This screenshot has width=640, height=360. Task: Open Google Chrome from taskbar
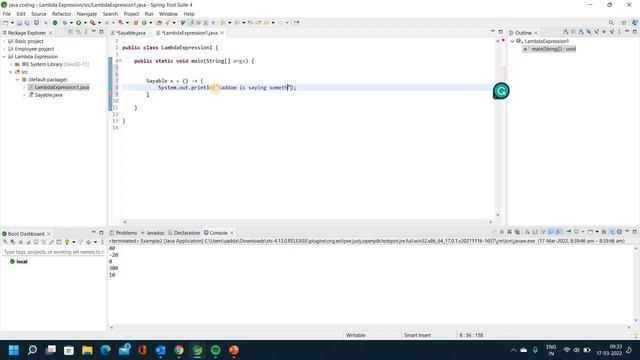pos(179,350)
